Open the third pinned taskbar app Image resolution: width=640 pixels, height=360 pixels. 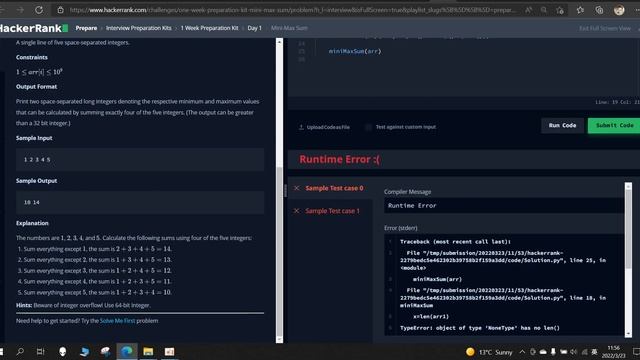click(x=105, y=351)
